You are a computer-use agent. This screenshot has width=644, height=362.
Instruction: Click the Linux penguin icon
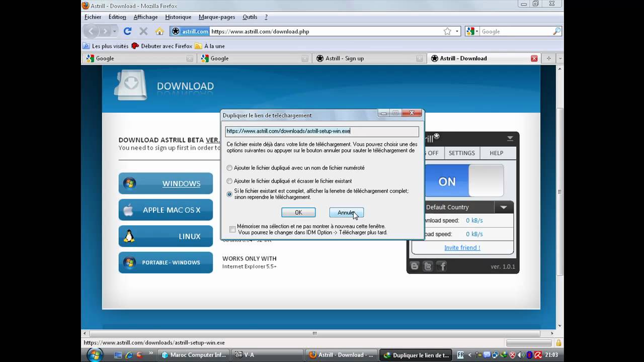(129, 236)
